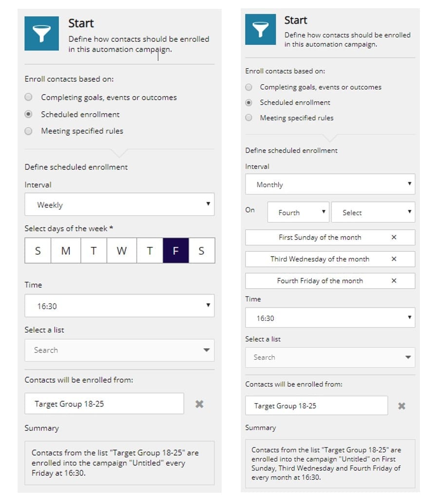Click the funnel icon in the right Start panel
The image size is (437, 504).
coord(261,29)
